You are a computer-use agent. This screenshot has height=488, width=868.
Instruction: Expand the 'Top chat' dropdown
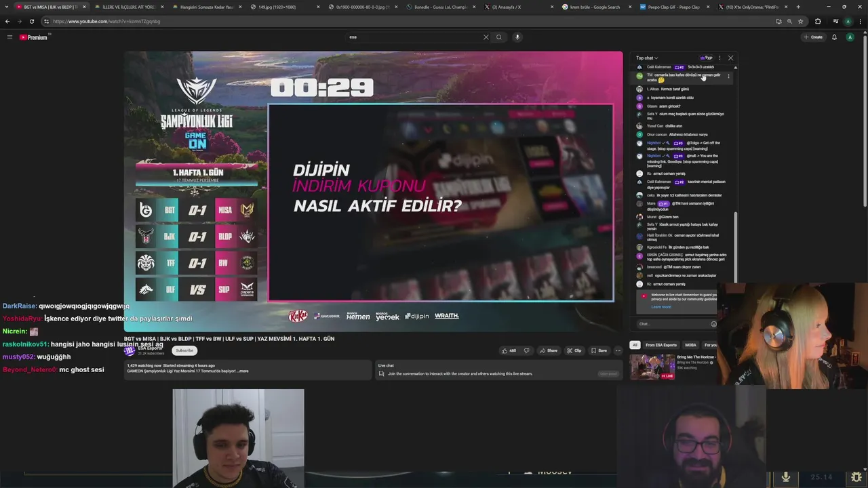tap(647, 58)
